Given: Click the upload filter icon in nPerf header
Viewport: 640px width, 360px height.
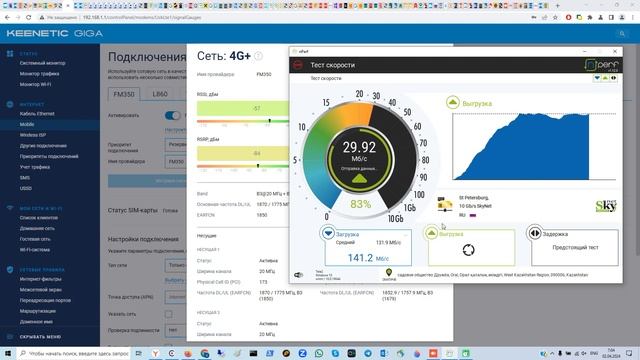Looking at the screenshot, I should point(605,78).
